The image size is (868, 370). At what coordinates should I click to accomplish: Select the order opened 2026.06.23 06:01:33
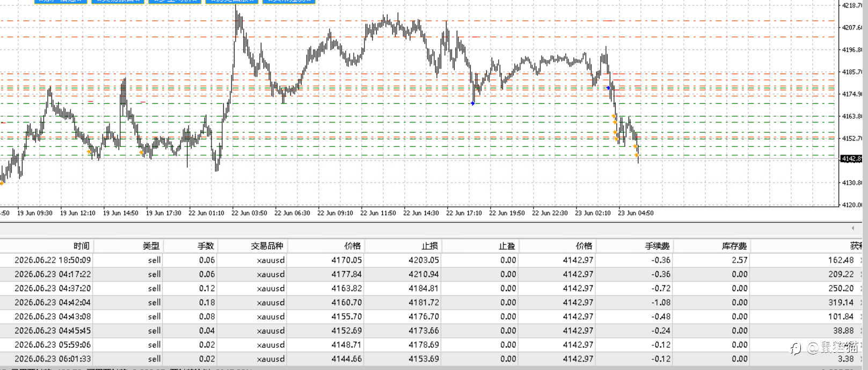coord(431,359)
